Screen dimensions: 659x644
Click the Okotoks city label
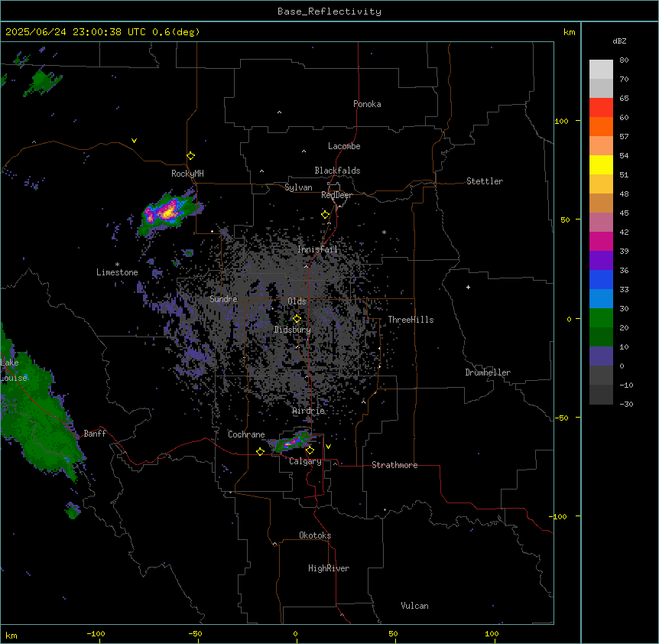(315, 535)
